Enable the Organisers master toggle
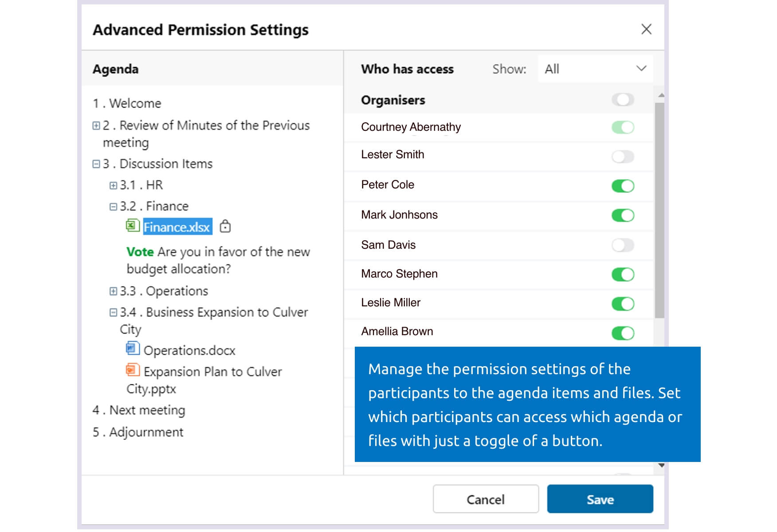Image resolution: width=777 pixels, height=532 pixels. point(623,100)
